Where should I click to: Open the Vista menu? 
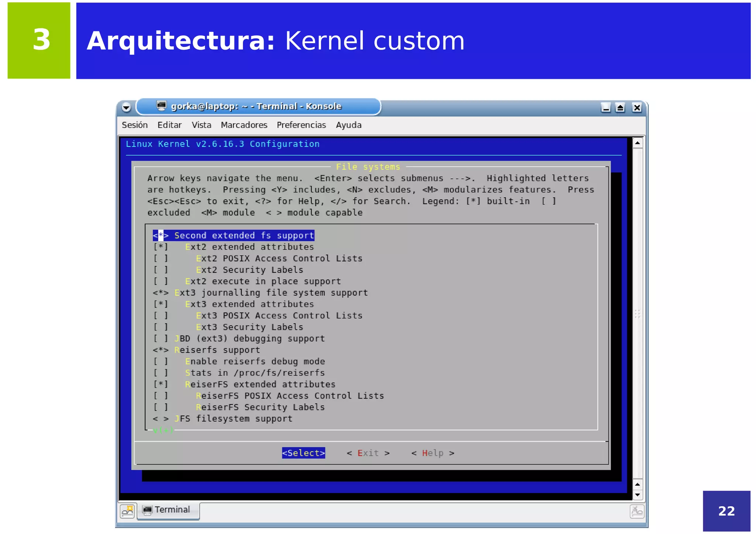point(201,125)
